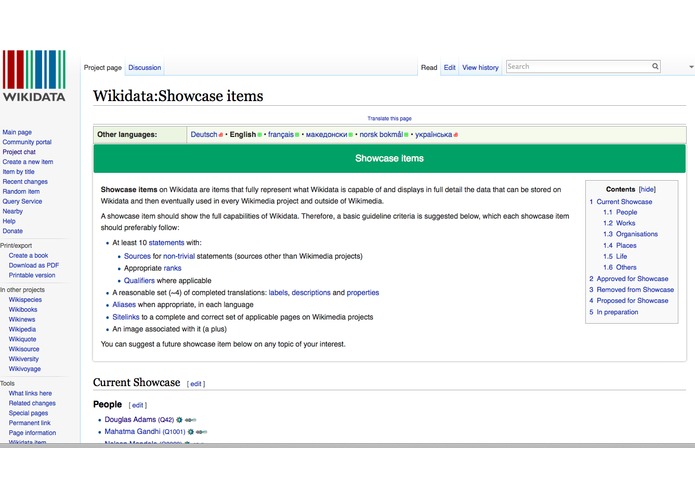Click the gear icon next to Douglas Adams

tap(180, 420)
